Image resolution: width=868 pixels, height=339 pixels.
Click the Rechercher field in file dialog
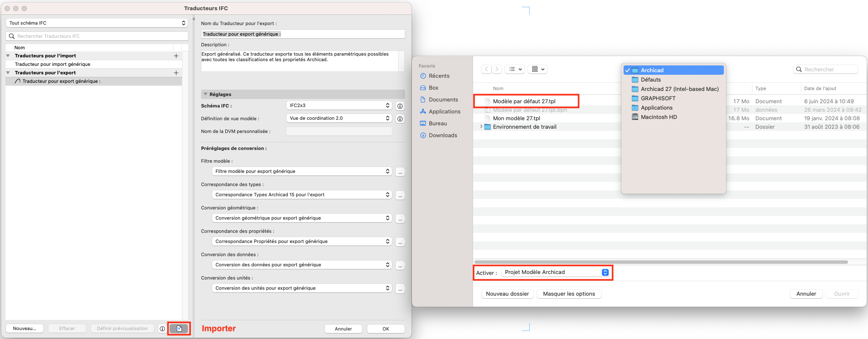[x=825, y=69]
